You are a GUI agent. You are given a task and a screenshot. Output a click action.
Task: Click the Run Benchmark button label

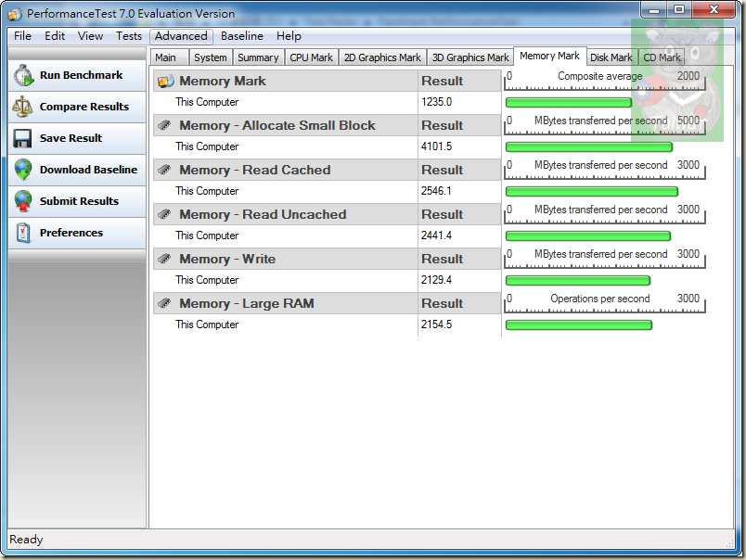(x=82, y=75)
